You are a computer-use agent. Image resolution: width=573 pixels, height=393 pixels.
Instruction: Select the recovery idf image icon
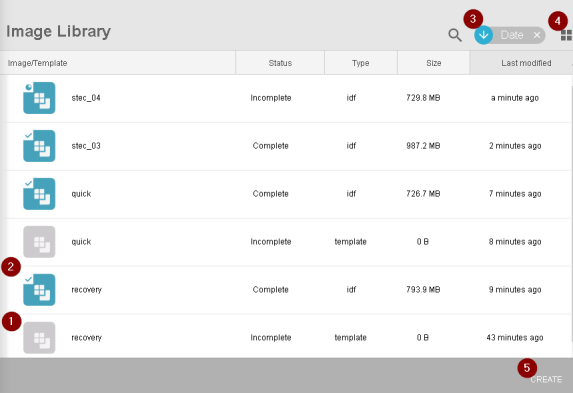39,290
